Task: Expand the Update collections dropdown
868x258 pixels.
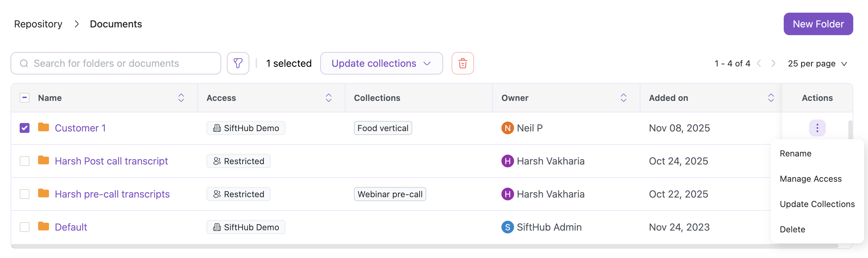Action: [381, 63]
